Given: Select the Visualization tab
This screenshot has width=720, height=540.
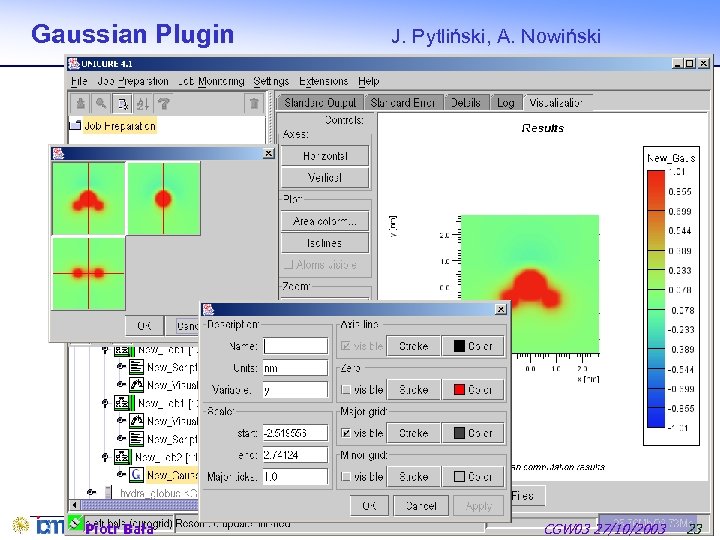Looking at the screenshot, I should tap(557, 102).
